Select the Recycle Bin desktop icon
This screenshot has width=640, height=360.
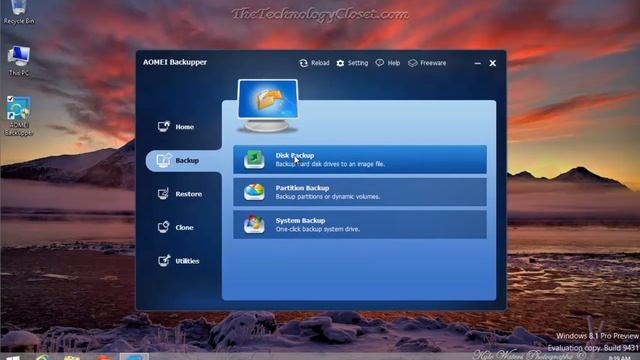pyautogui.click(x=19, y=12)
